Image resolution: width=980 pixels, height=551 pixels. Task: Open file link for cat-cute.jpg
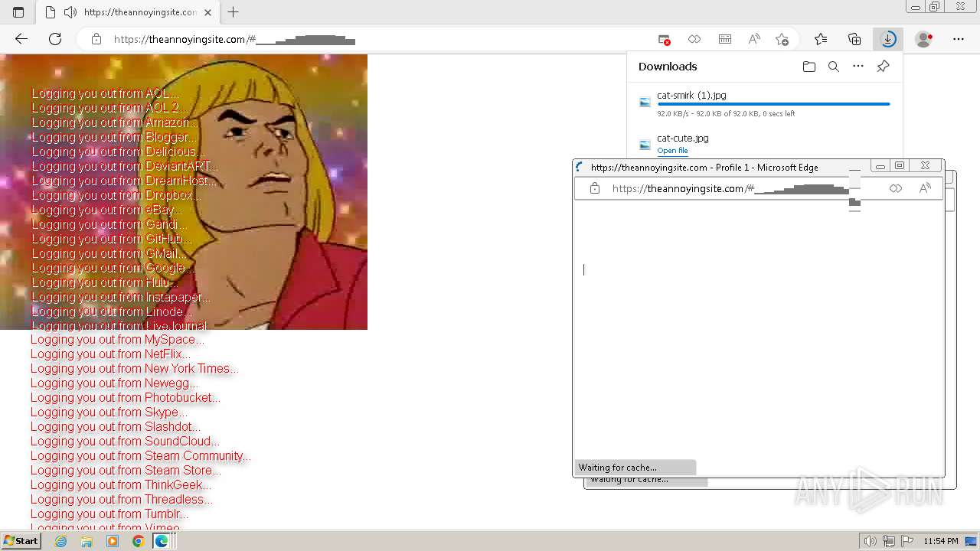(672, 151)
